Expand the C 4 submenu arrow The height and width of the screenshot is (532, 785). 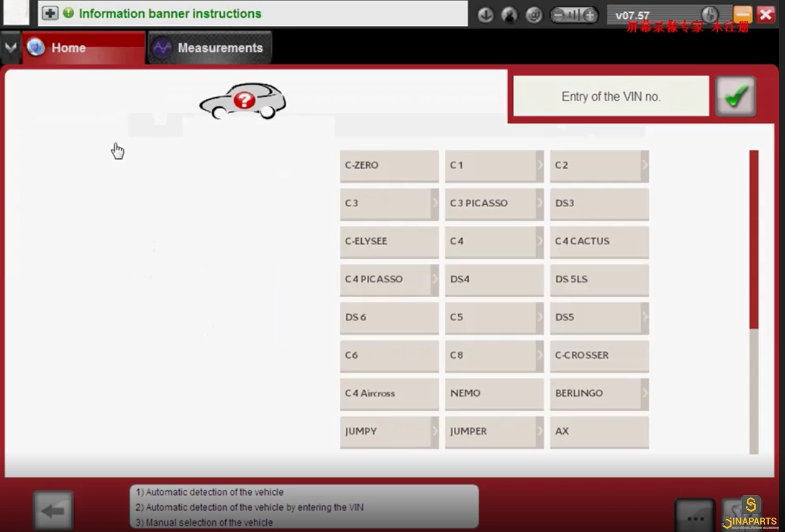click(540, 241)
